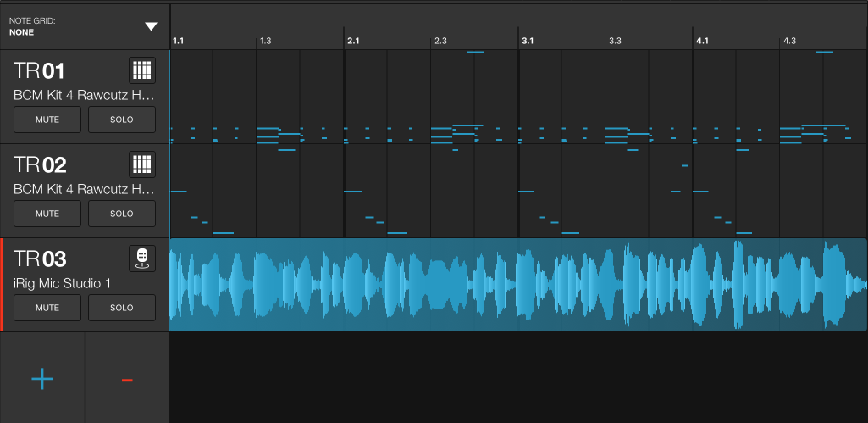Open the TR02 drum pad grid icon
Screen dimensions: 868x423
pyautogui.click(x=142, y=164)
